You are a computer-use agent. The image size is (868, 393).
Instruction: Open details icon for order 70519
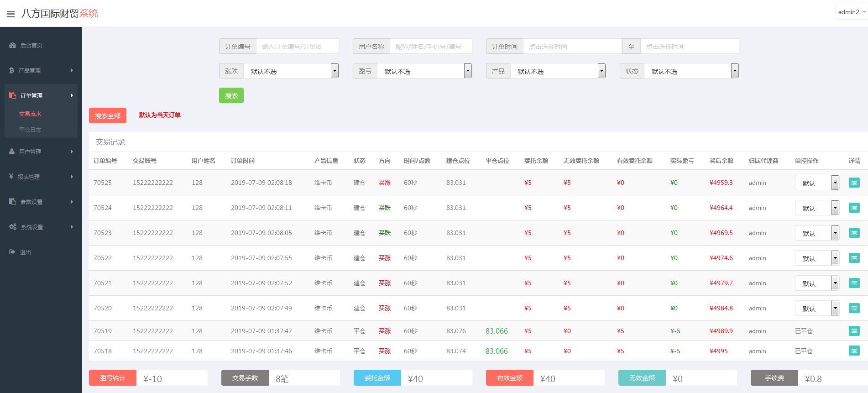[854, 331]
